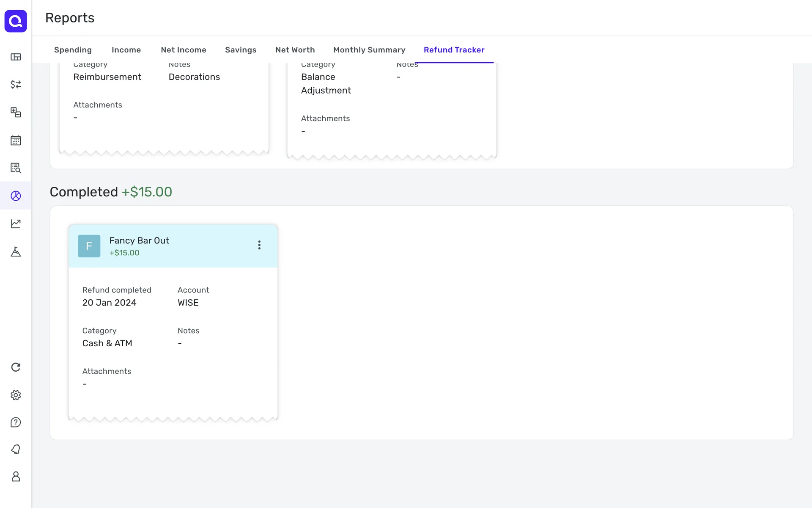The height and width of the screenshot is (508, 812).
Task: Click the refresh sync sidebar icon
Action: click(x=16, y=367)
